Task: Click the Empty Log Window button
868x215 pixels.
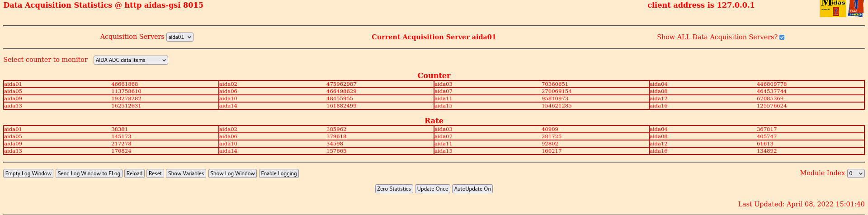Action: (x=28, y=173)
